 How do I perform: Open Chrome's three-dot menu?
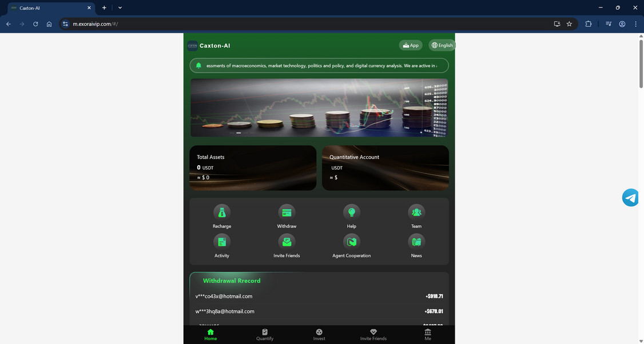pos(635,24)
